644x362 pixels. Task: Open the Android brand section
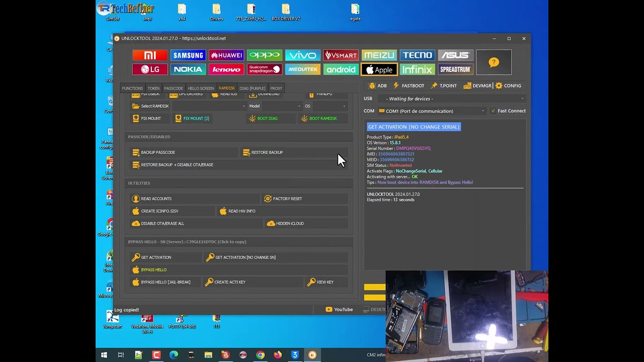click(341, 69)
